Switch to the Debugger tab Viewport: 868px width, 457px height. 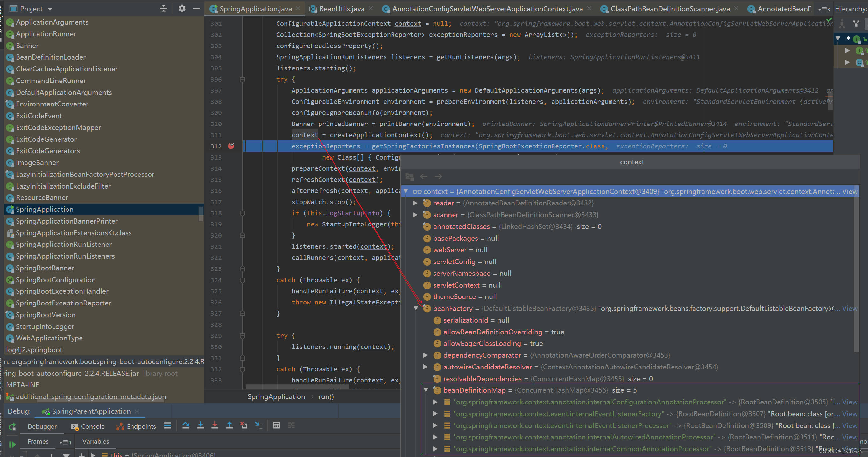[42, 426]
